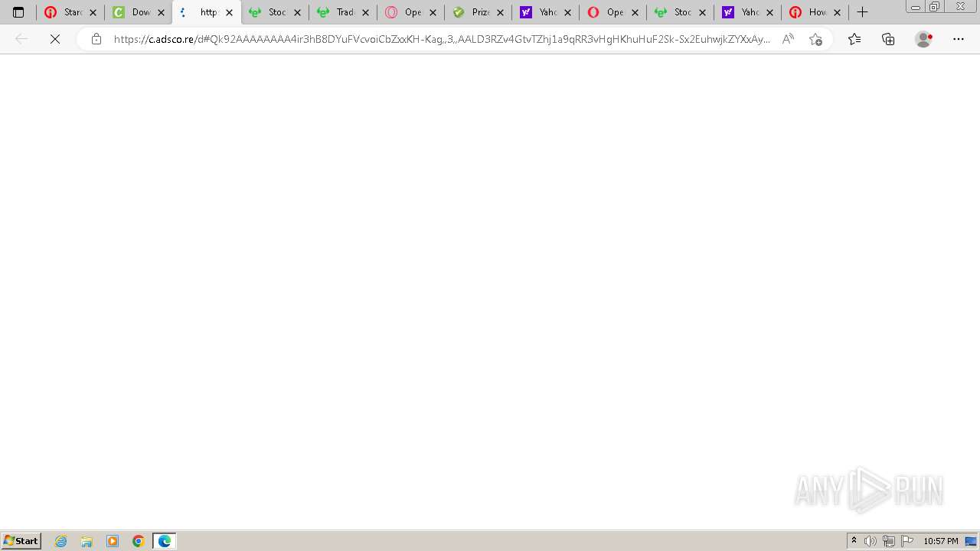The height and width of the screenshot is (551, 980).
Task: Switch to the first 'Start' Opera tab
Action: 70,12
